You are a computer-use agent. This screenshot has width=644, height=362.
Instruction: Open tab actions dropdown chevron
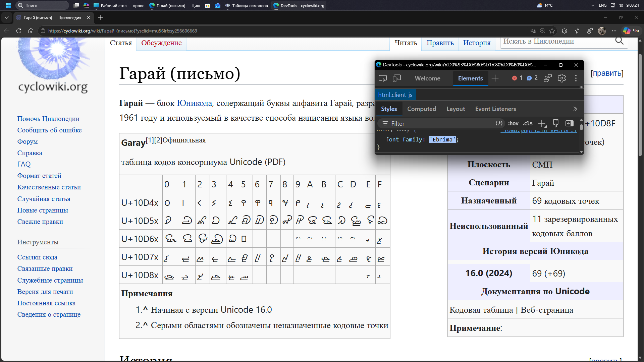point(6,17)
